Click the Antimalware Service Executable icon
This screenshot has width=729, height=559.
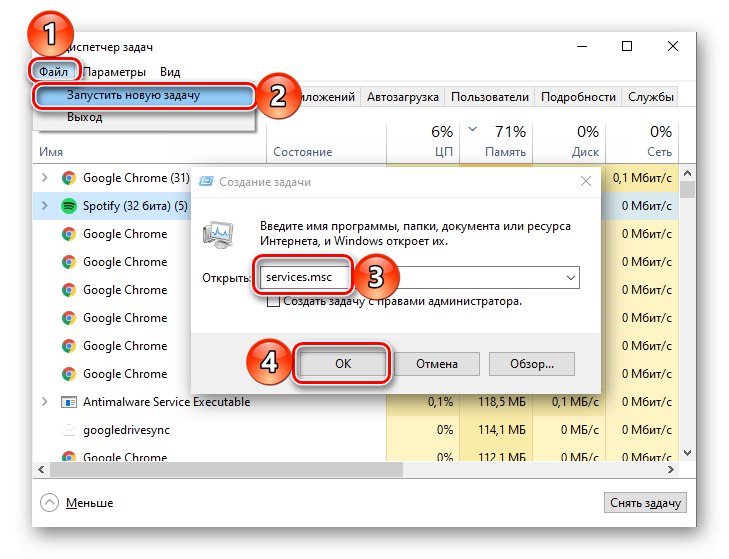coord(69,402)
